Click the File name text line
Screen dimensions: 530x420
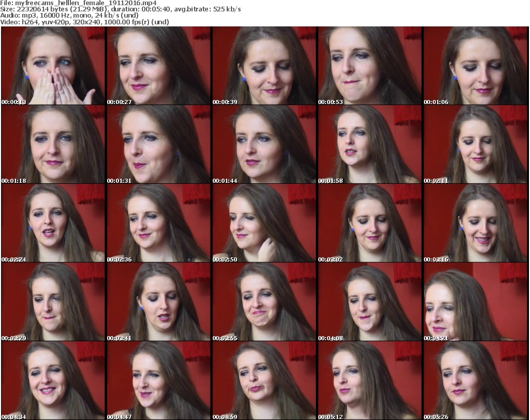click(x=78, y=3)
